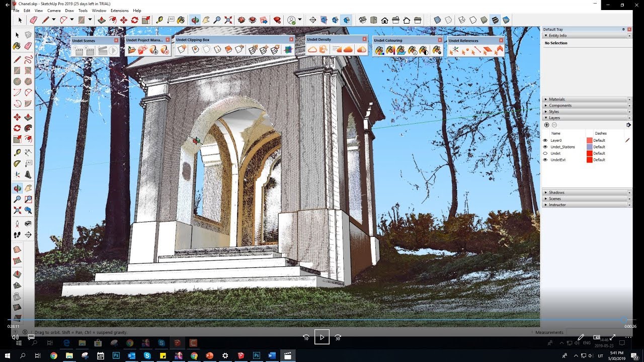644x362 pixels.
Task: Select the arrow Select tool in the top toolbar
Action: click(20, 20)
